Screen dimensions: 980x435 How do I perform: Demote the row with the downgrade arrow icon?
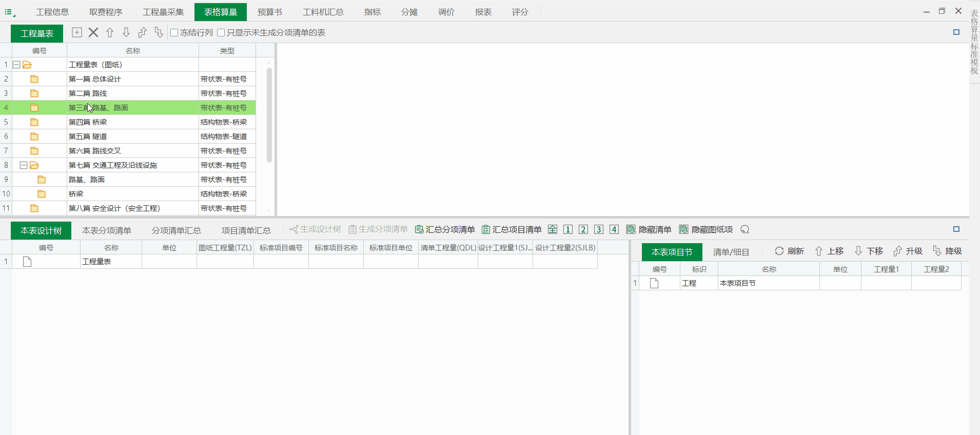[159, 32]
